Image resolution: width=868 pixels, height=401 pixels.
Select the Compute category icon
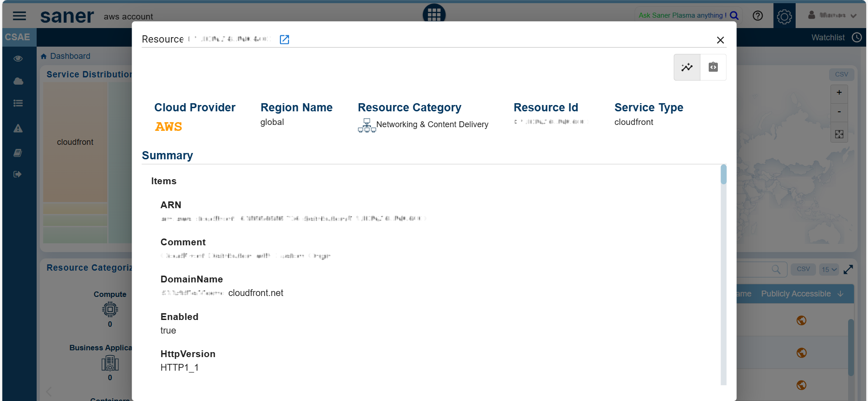point(110,310)
